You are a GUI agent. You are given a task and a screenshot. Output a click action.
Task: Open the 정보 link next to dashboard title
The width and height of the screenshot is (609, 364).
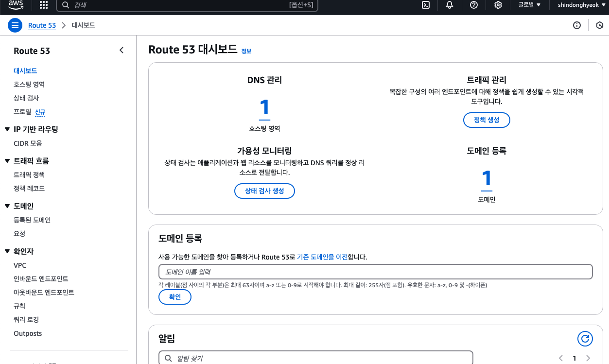[x=246, y=51]
